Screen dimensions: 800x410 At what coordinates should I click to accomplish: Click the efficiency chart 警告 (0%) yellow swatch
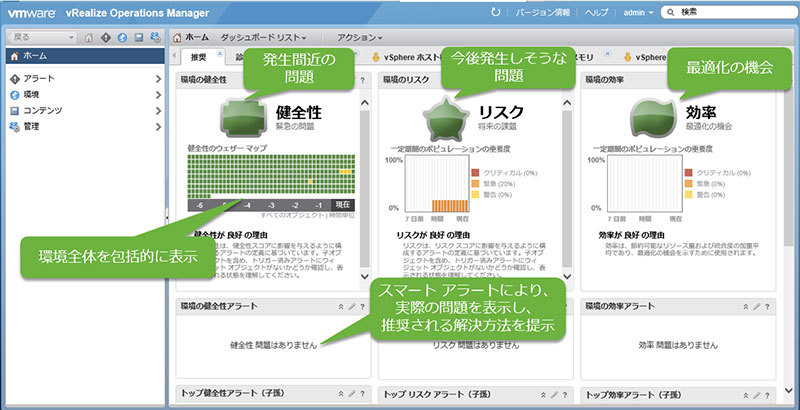click(688, 194)
